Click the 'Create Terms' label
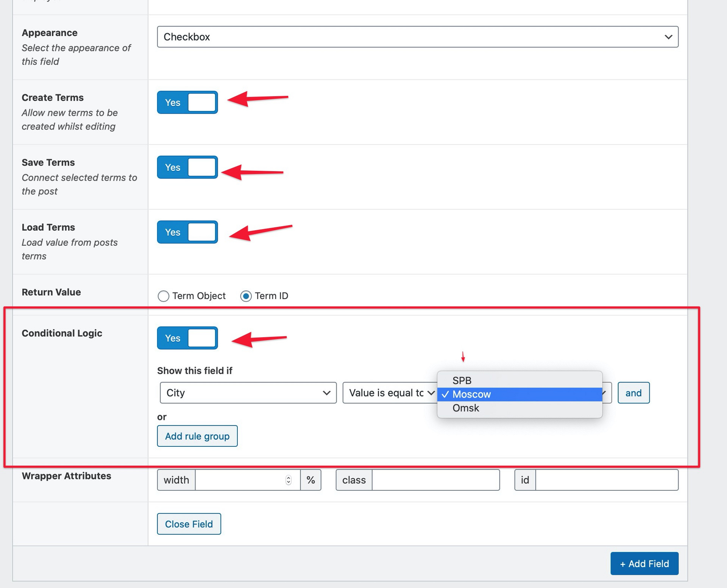Image resolution: width=727 pixels, height=588 pixels. pyautogui.click(x=53, y=97)
